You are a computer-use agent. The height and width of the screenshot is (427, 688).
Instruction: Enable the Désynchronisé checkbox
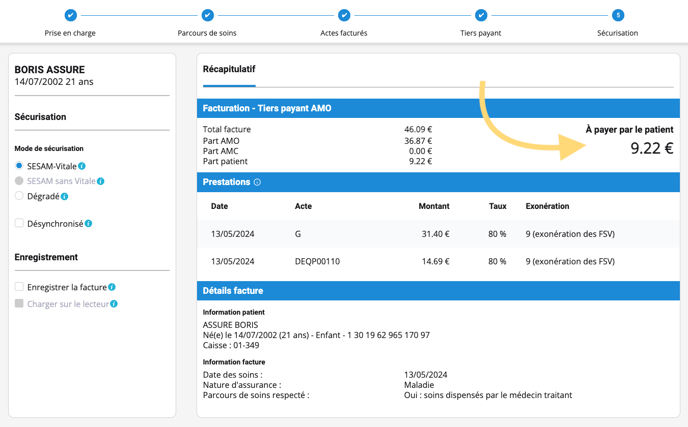coord(19,223)
